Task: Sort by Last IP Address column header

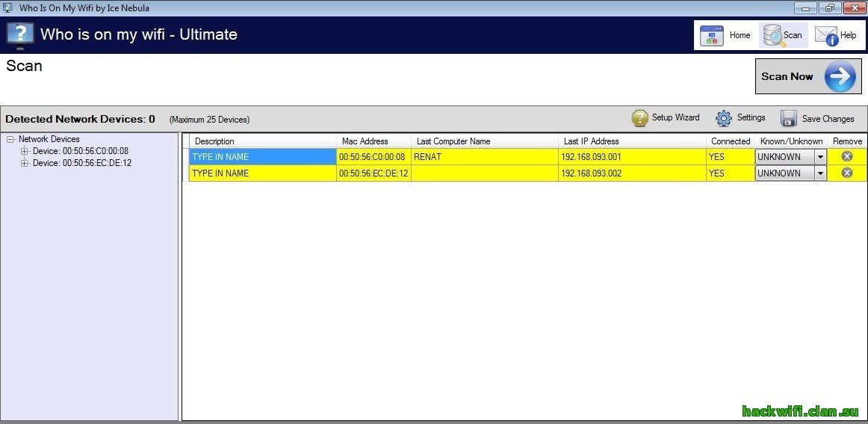Action: (632, 141)
